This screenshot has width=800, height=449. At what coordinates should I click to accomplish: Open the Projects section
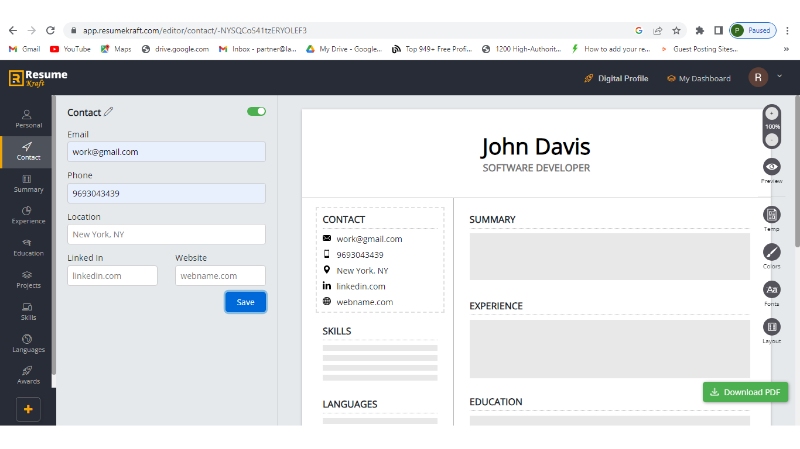28,278
